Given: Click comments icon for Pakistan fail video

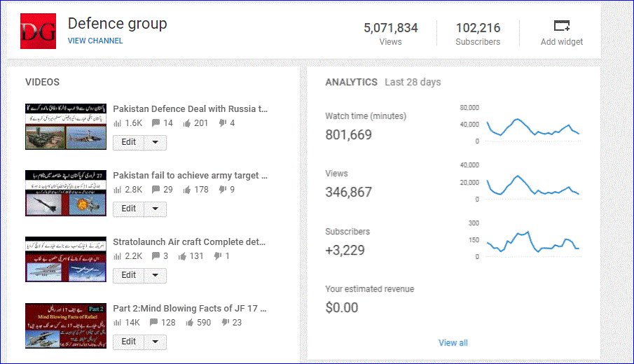Looking at the screenshot, I should tap(156, 190).
